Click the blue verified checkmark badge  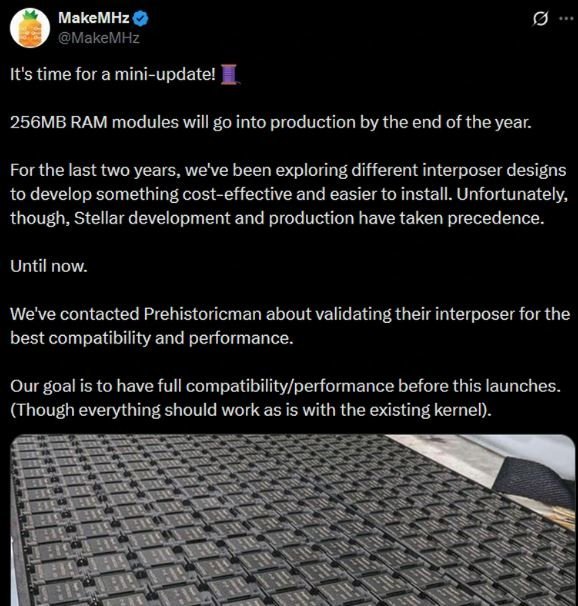pyautogui.click(x=141, y=18)
